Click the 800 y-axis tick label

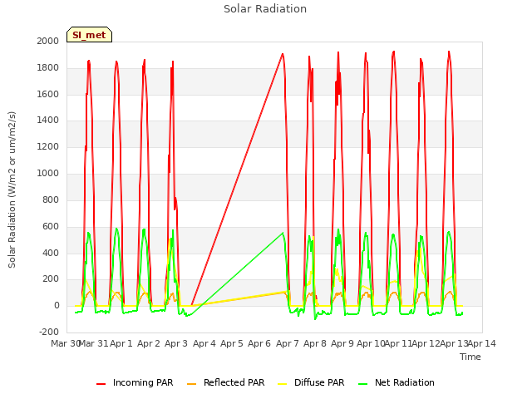pyautogui.click(x=51, y=199)
